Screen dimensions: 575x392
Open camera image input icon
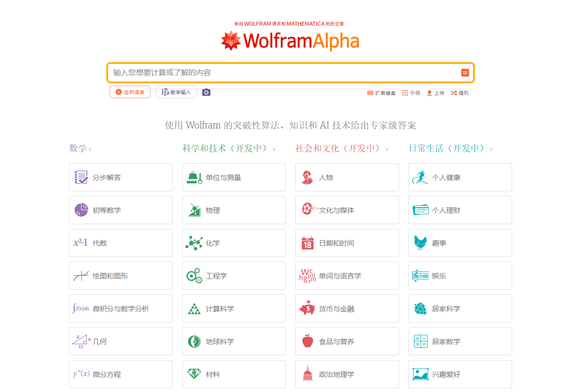coord(206,92)
